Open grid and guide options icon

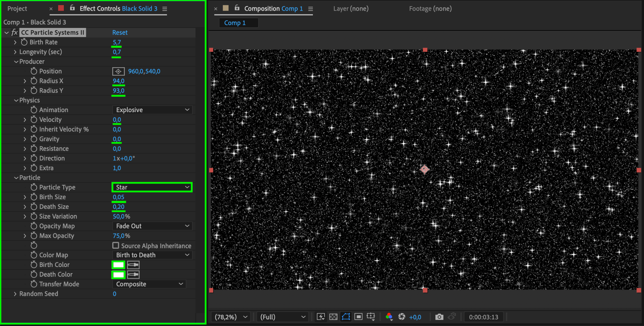pos(371,317)
